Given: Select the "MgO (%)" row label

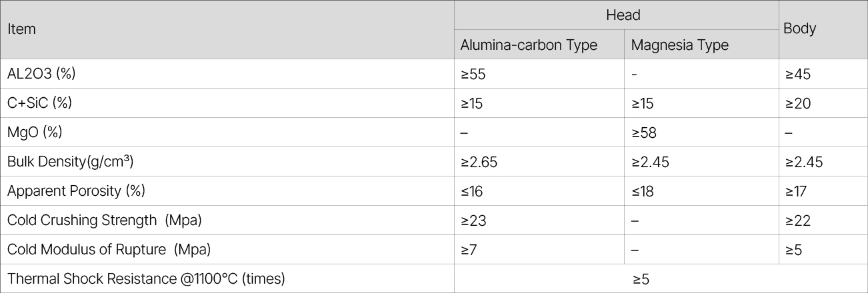Looking at the screenshot, I should 35,133.
